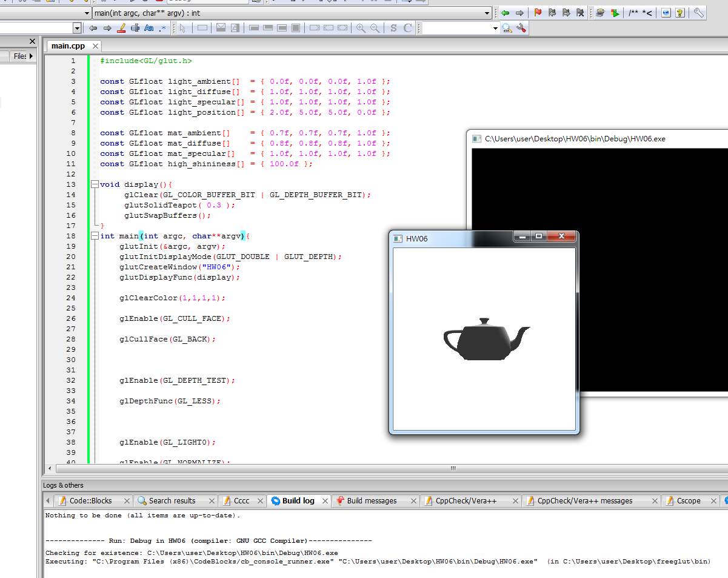Screen dimensions: 728x578
Task: Click the Jump forward arrow beside the bookmark flag
Action: point(519,13)
